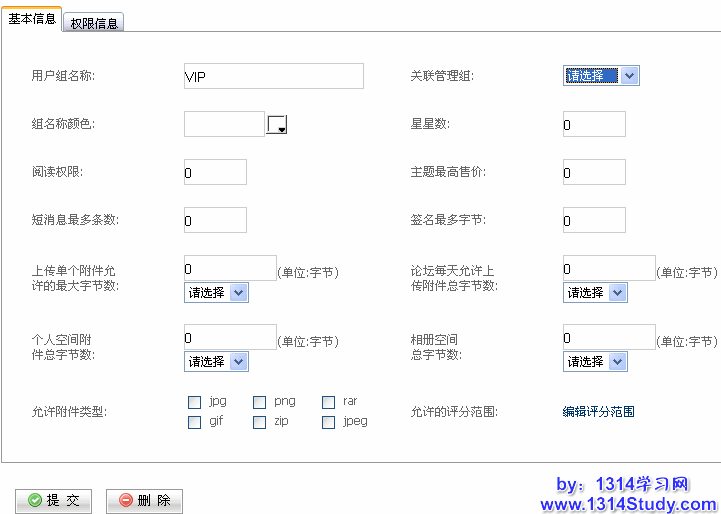Tick the gif attachment type checkbox
Image resolution: width=721 pixels, height=514 pixels.
195,422
